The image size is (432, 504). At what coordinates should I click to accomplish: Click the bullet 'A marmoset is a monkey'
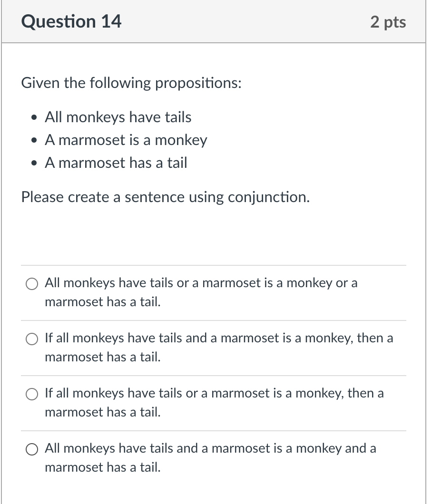[126, 140]
